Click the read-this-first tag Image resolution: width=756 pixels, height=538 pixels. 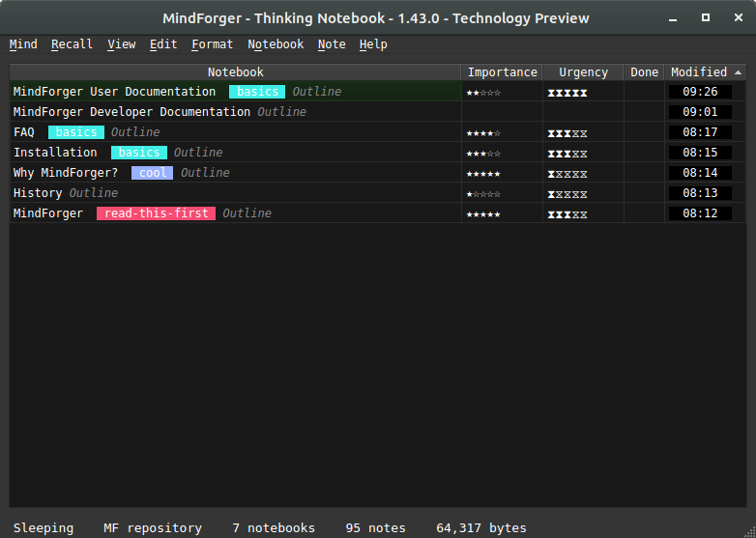pos(157,212)
